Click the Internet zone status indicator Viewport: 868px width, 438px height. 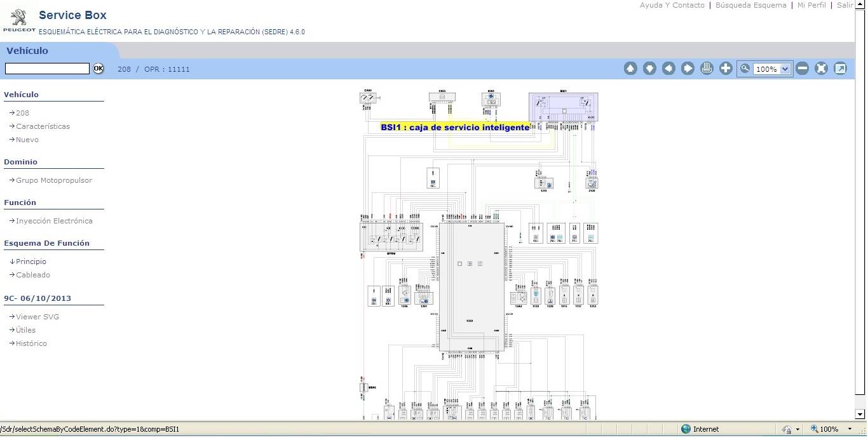click(700, 429)
